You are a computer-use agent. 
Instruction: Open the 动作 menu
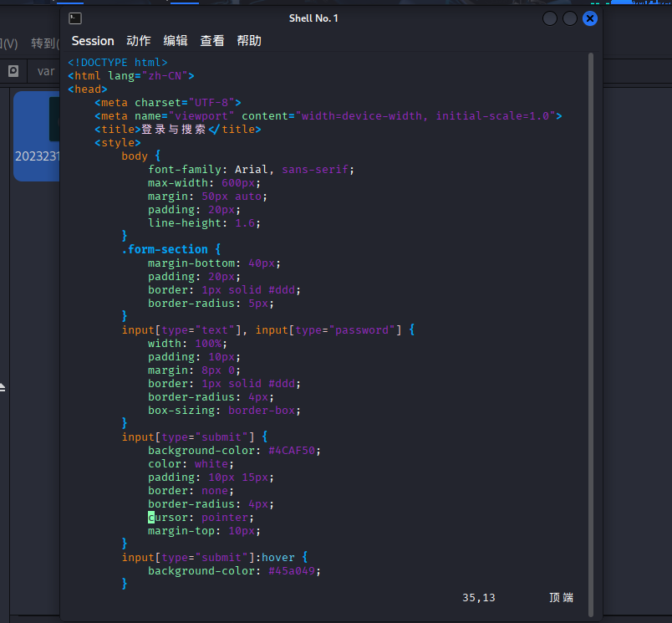coord(139,41)
